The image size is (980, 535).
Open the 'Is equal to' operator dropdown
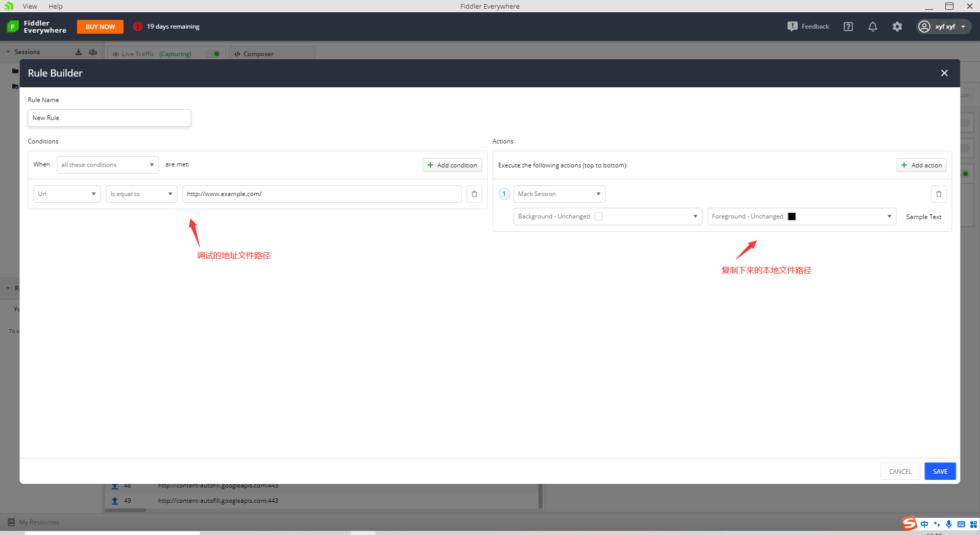(x=141, y=194)
